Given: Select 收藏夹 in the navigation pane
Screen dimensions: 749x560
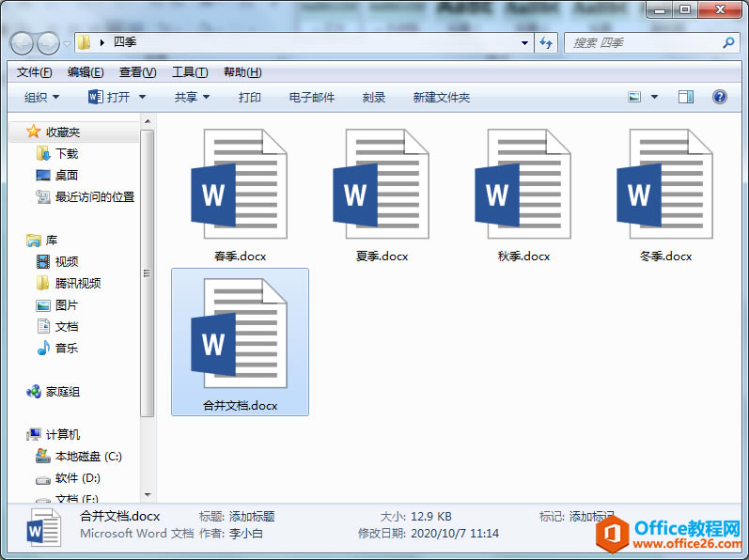Looking at the screenshot, I should (x=63, y=132).
